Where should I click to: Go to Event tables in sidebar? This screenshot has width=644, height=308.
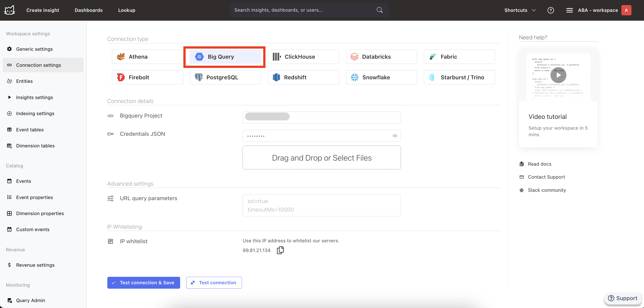[x=30, y=130]
